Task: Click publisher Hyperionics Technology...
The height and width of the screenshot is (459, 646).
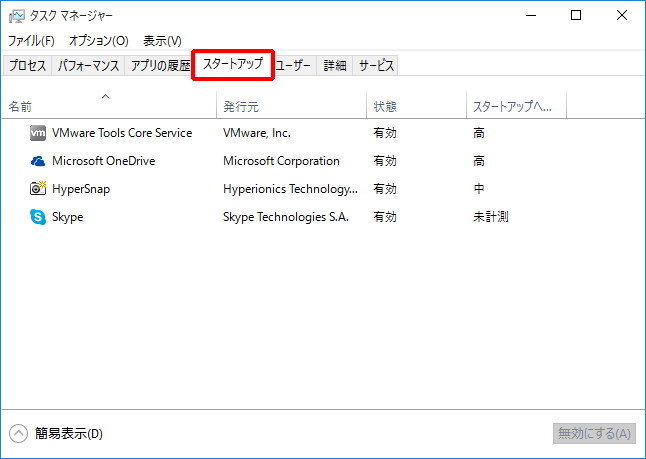Action: (290, 189)
